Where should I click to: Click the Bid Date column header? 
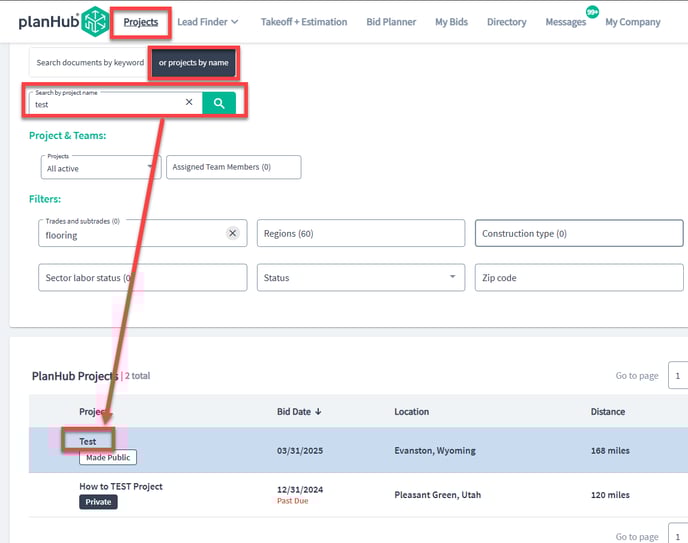click(x=294, y=411)
